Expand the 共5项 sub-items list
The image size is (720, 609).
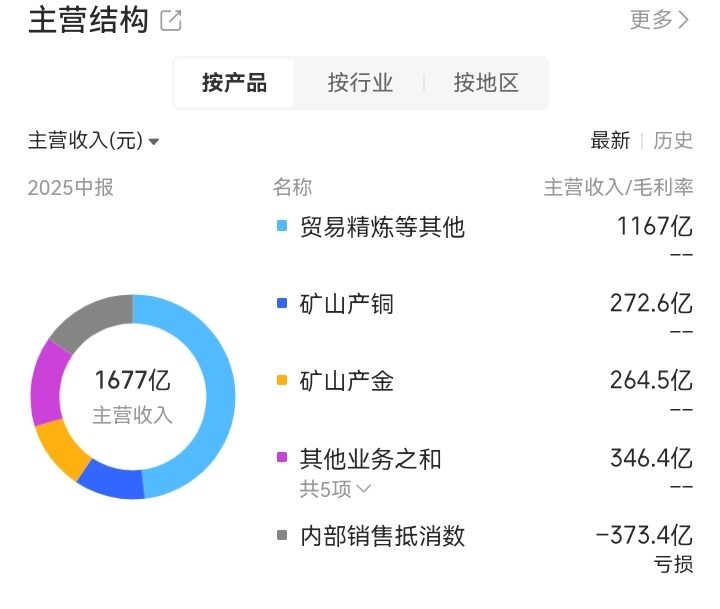click(335, 489)
